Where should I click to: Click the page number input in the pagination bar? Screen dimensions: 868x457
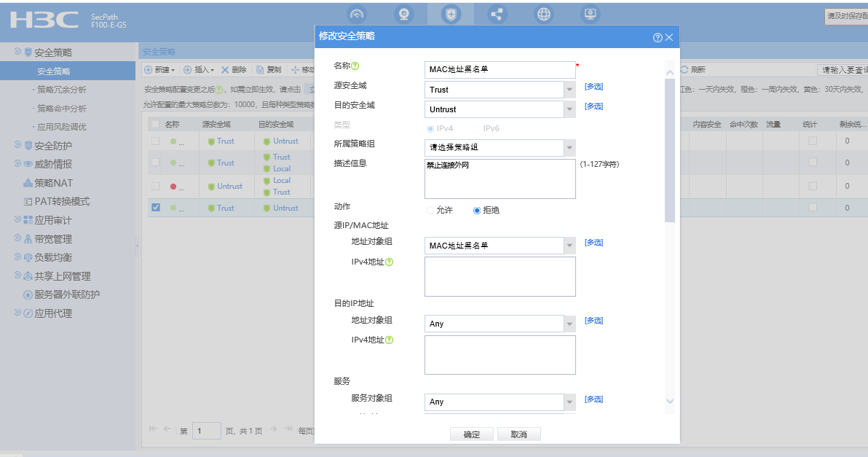207,431
